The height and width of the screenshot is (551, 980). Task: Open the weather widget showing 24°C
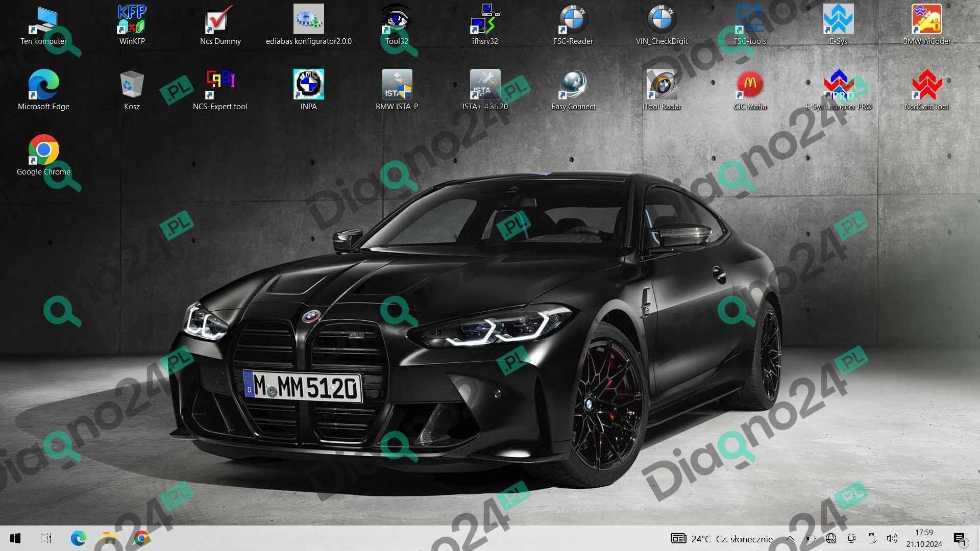(x=722, y=539)
